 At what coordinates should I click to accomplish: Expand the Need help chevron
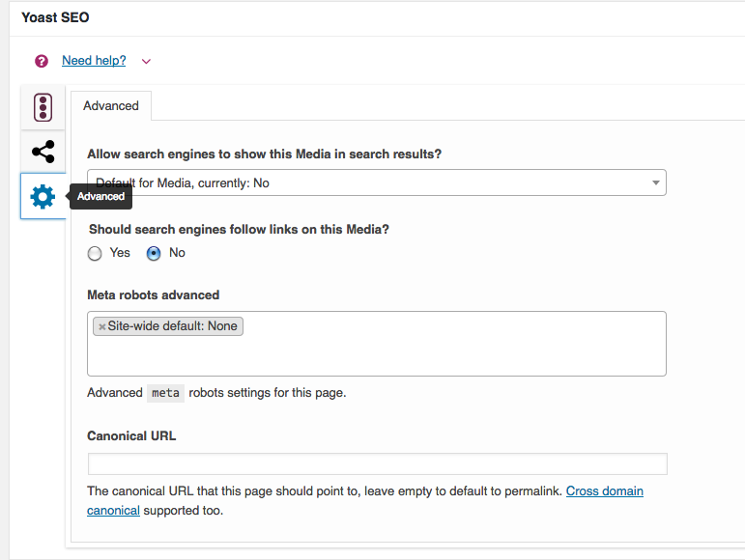coord(146,61)
